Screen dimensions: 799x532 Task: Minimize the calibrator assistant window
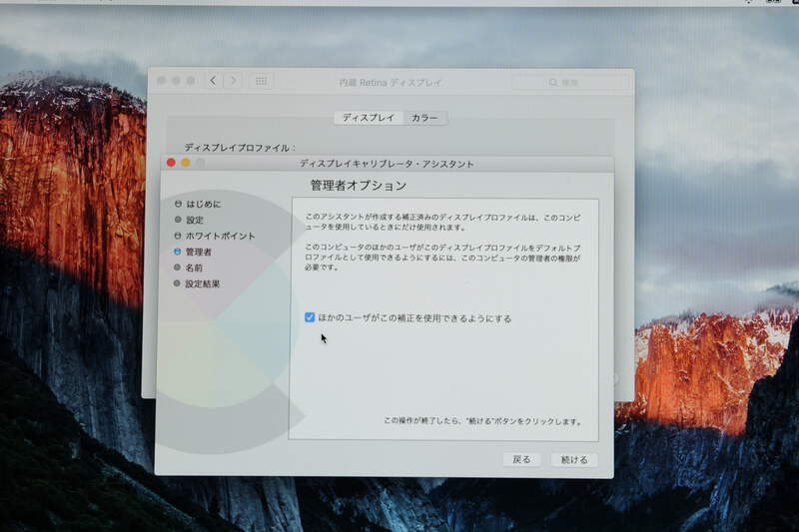tap(186, 163)
